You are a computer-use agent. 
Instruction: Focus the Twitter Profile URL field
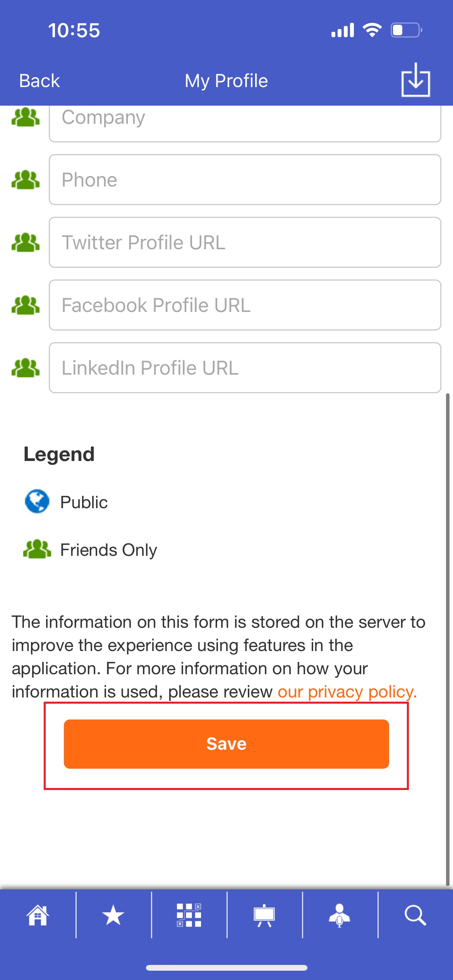(245, 242)
